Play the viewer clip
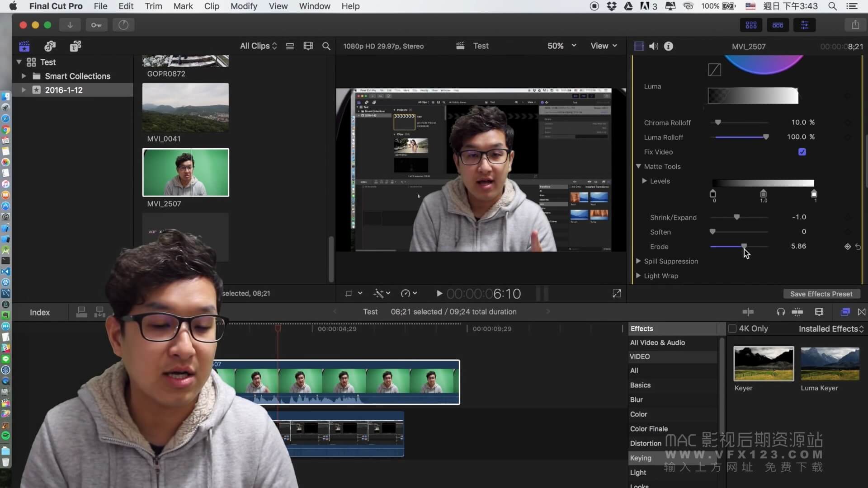Image resolution: width=868 pixels, height=488 pixels. 439,294
